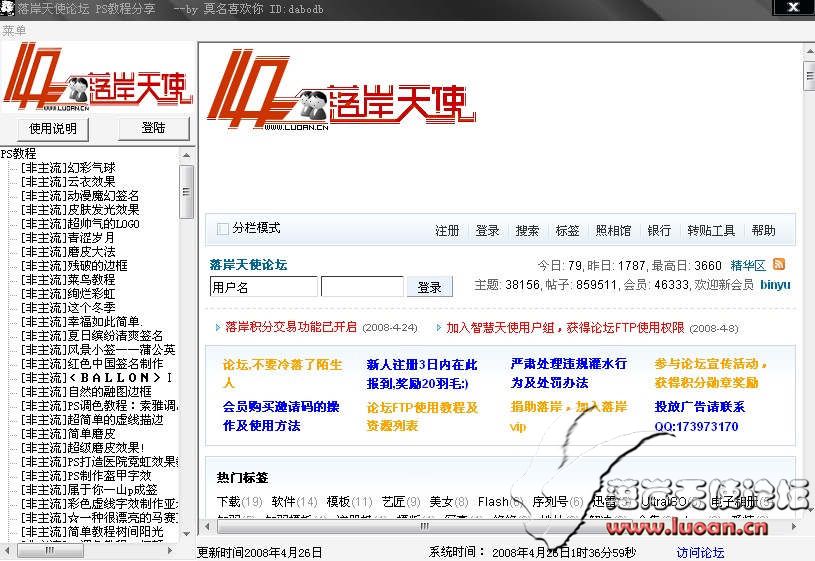
Task: Select [非主流]皮肤发光效果 tutorial
Action: [80, 210]
